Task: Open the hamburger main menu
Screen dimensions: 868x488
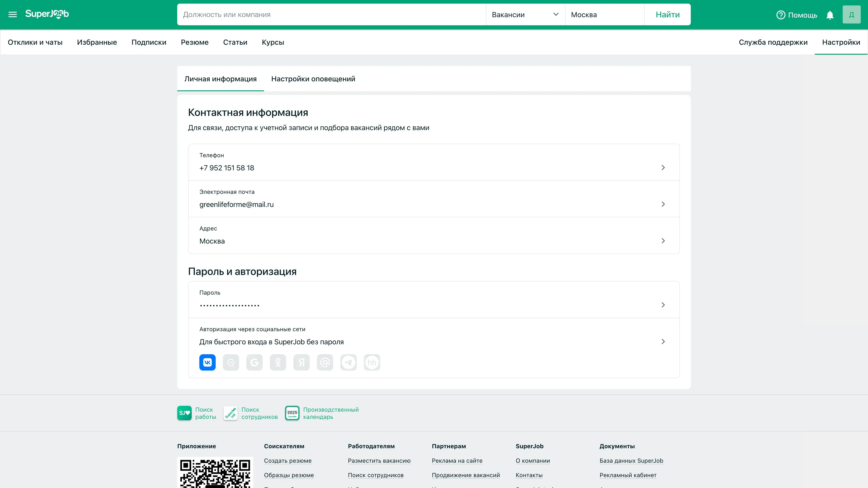Action: coord(12,14)
